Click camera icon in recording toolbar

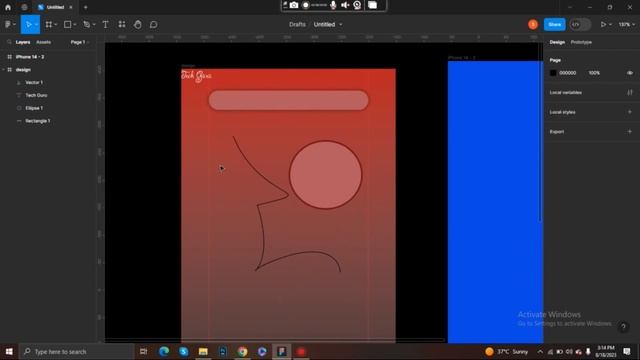click(x=294, y=5)
